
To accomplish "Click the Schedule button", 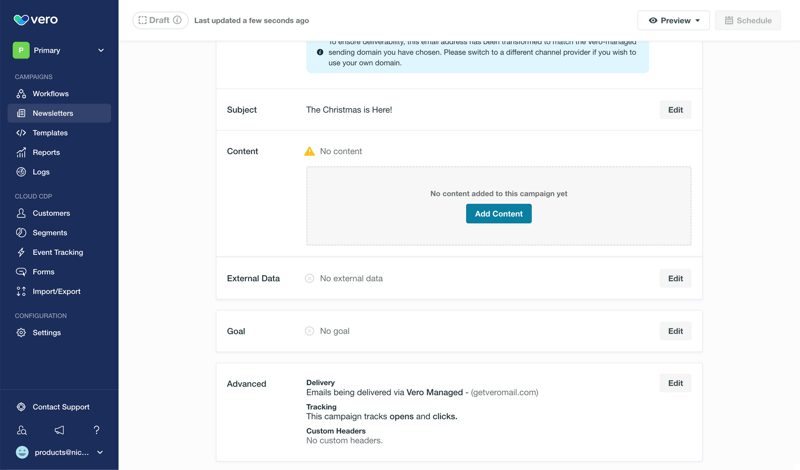I will point(748,20).
